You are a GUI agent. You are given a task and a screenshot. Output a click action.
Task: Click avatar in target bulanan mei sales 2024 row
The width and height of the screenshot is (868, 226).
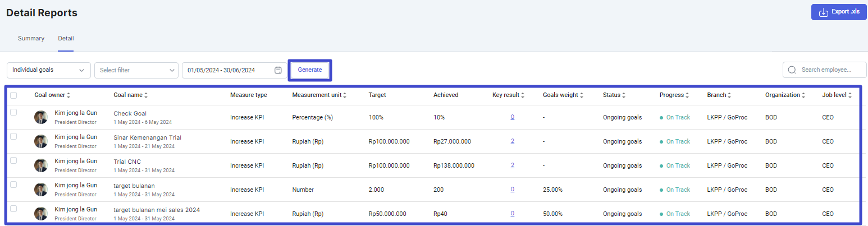41,214
